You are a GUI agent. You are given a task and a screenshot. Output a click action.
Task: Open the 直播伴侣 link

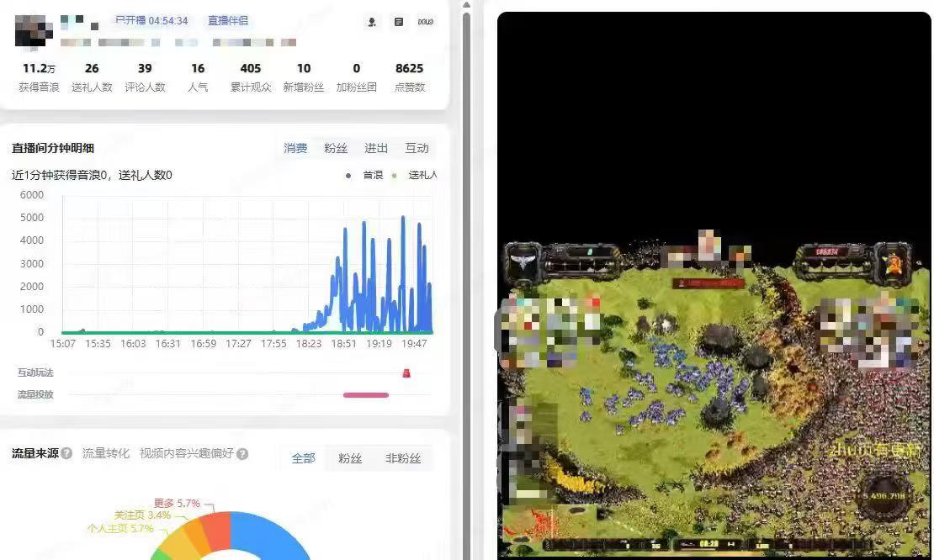(x=227, y=21)
